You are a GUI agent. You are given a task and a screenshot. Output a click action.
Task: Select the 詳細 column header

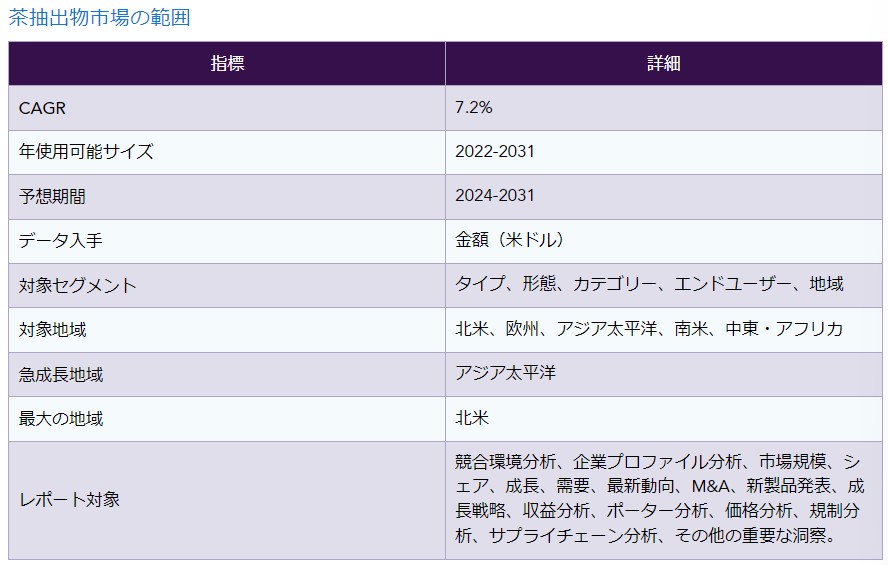(664, 63)
